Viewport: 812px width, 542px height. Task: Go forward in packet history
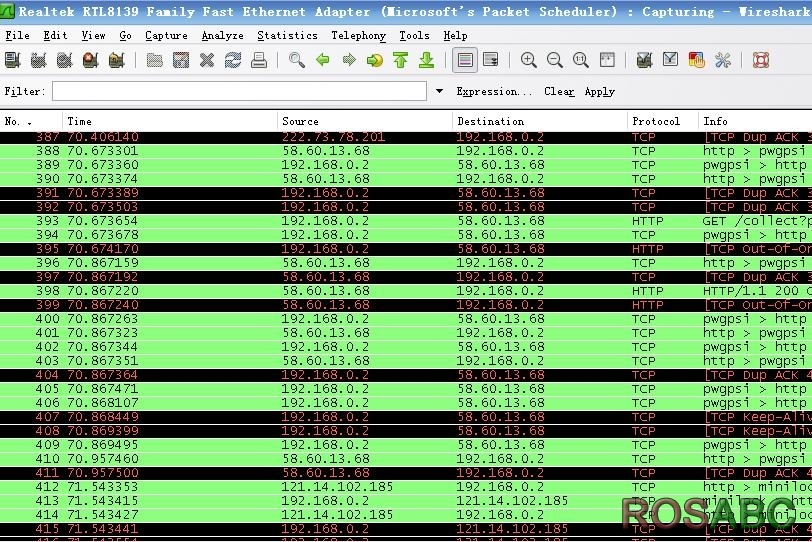click(349, 60)
